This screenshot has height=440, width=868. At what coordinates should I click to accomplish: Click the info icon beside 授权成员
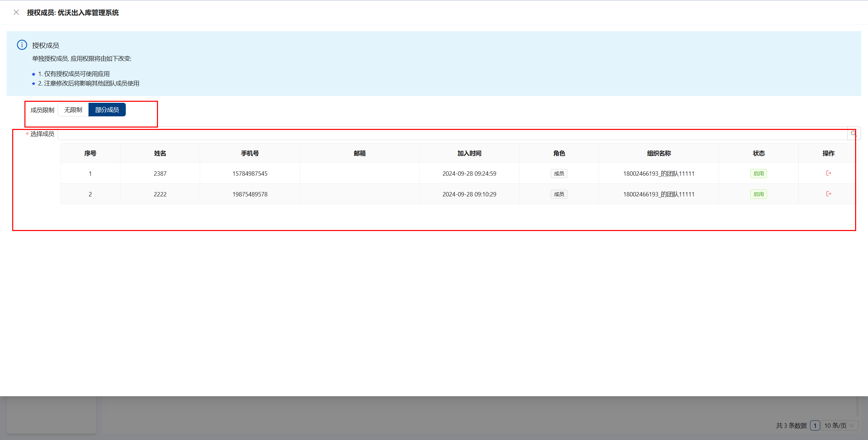[22, 45]
